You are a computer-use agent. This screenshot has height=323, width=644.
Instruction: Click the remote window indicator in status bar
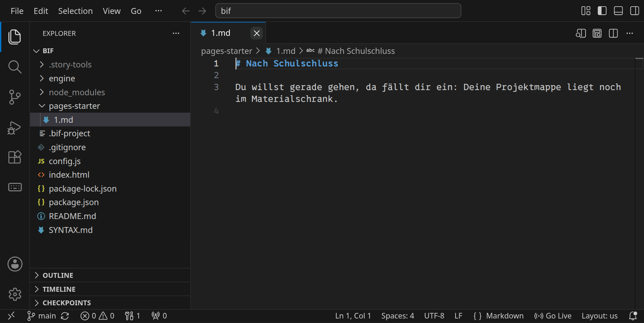pos(11,316)
